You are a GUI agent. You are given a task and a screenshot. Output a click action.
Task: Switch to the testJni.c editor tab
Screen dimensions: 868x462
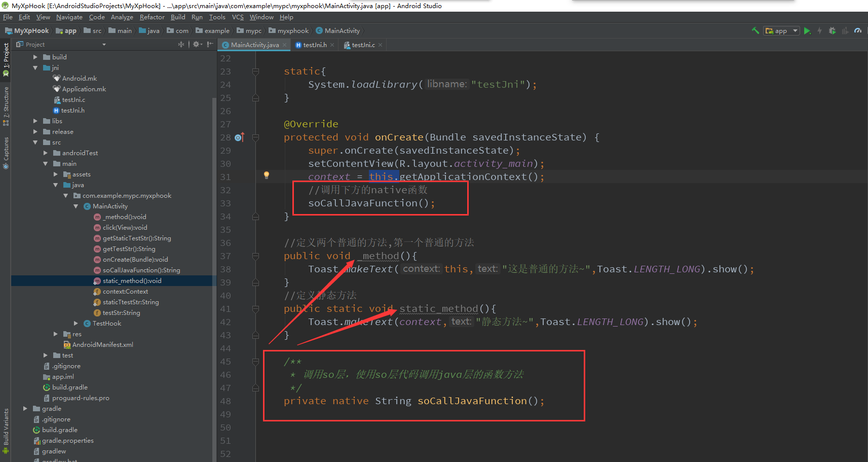[363, 45]
